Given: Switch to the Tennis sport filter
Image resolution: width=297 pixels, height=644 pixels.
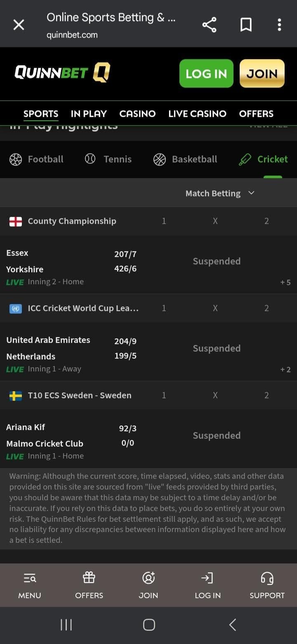Looking at the screenshot, I should (108, 159).
